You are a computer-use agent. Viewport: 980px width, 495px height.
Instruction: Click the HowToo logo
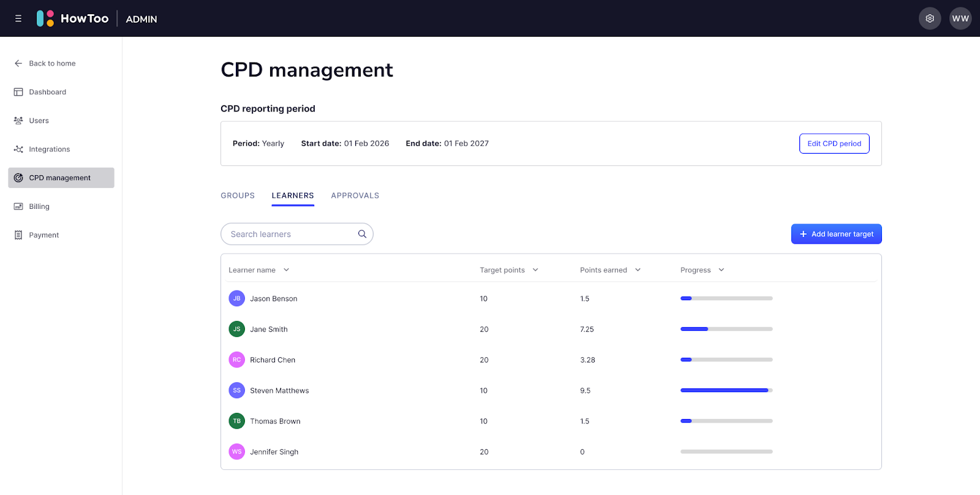point(73,18)
